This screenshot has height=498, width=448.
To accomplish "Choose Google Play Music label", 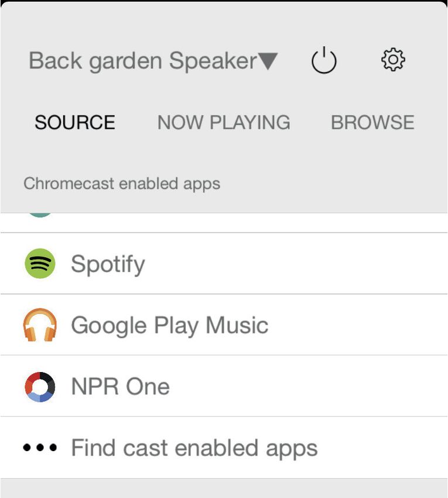I will (170, 326).
